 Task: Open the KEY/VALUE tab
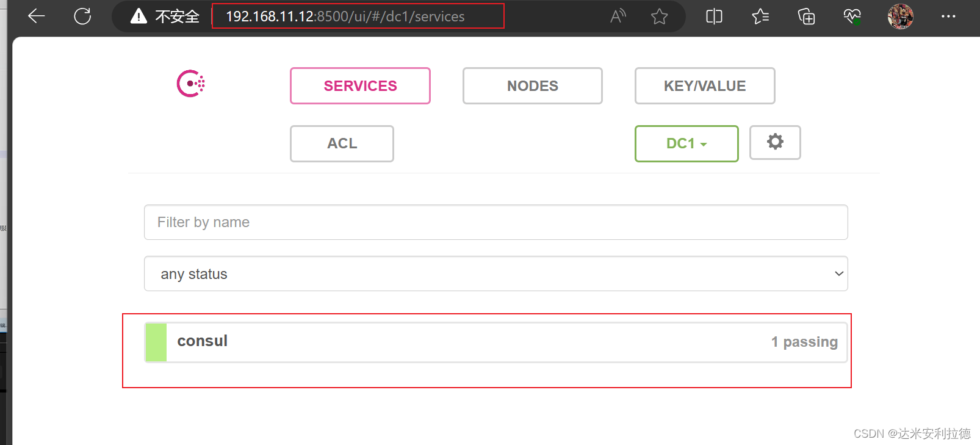pyautogui.click(x=705, y=85)
